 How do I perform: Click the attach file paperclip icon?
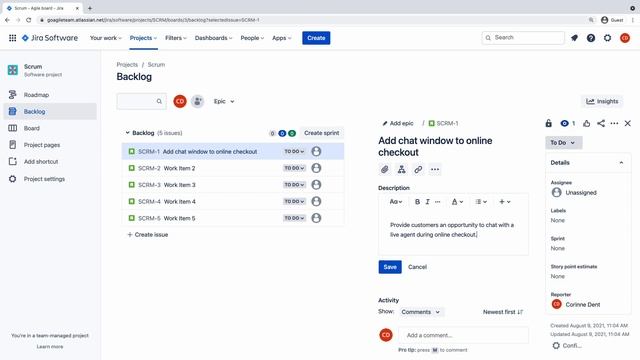pos(384,169)
